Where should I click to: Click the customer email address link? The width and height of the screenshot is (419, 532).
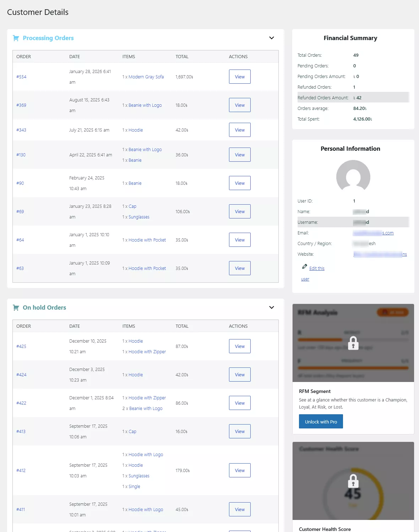[x=373, y=233]
